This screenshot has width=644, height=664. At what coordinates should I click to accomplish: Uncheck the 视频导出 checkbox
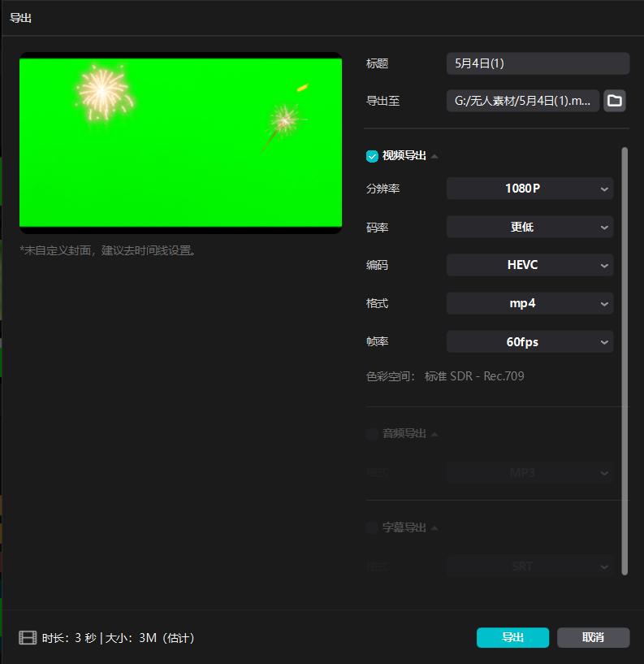(372, 156)
